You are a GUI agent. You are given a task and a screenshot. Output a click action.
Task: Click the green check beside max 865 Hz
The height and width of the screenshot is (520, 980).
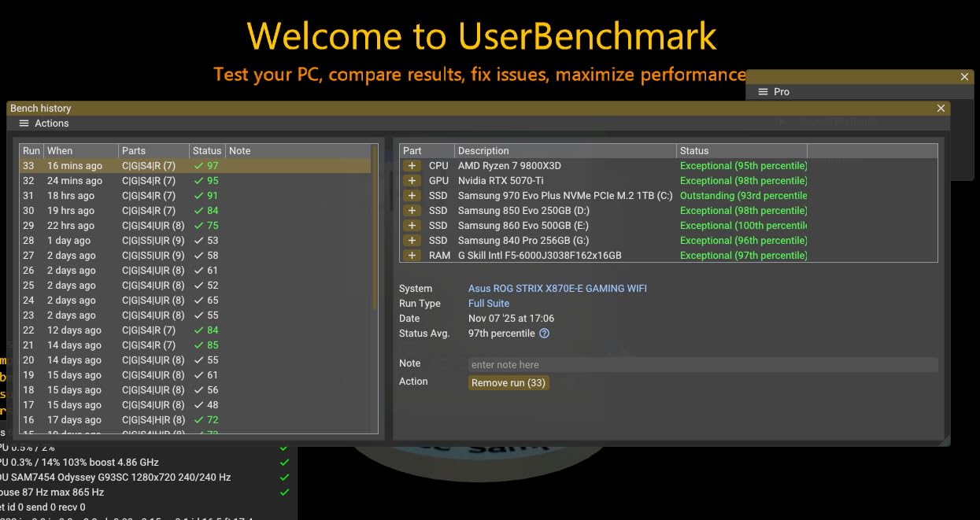[x=284, y=492]
